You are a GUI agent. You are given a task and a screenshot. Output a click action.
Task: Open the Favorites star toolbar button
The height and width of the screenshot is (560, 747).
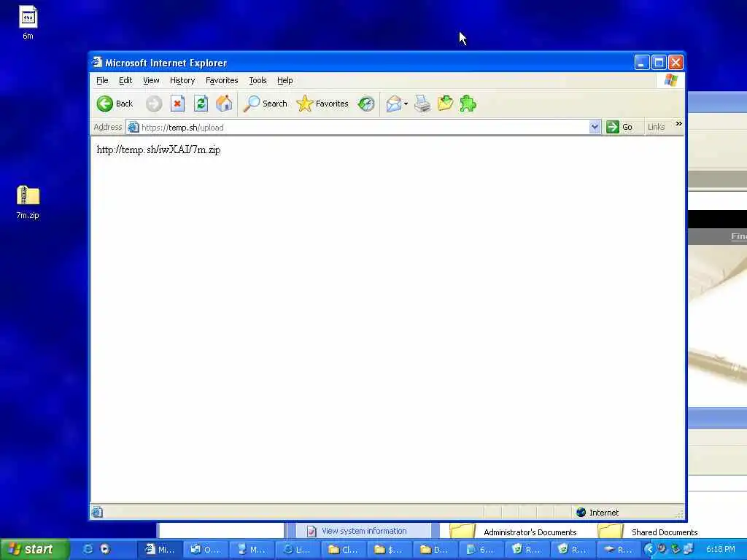click(x=322, y=104)
